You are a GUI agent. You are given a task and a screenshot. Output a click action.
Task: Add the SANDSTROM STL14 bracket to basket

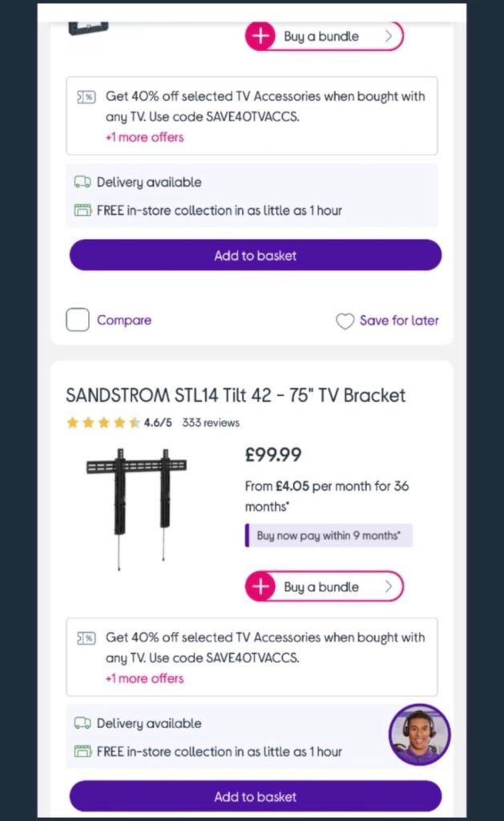pyautogui.click(x=254, y=797)
